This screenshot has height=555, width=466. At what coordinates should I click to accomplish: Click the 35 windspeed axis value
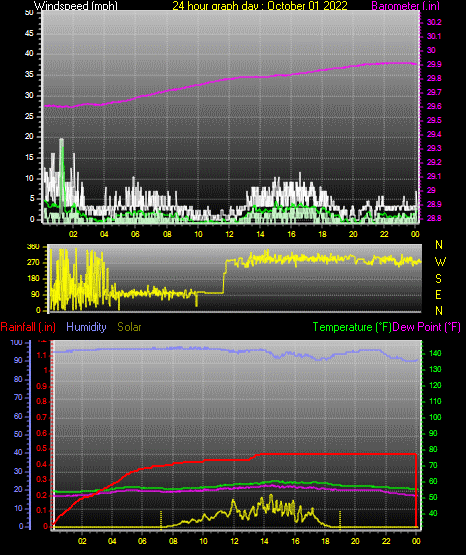coord(29,75)
